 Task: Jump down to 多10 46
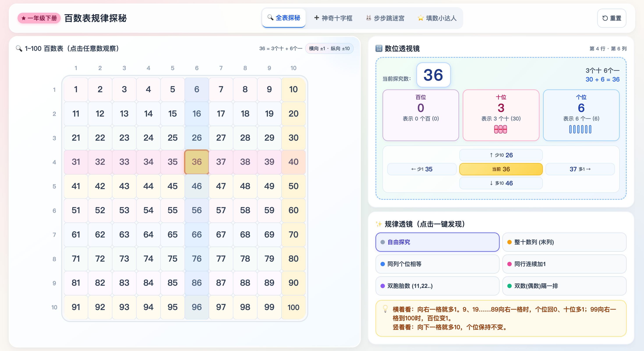point(501,183)
